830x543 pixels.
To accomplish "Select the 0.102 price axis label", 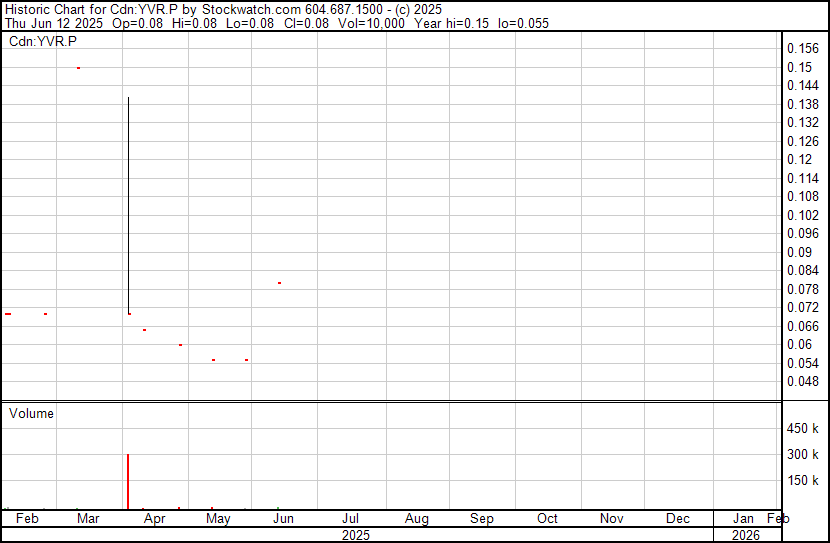I will [802, 215].
